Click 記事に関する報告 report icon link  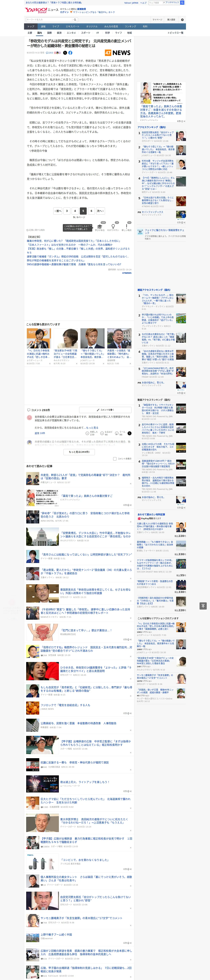click(35, 230)
